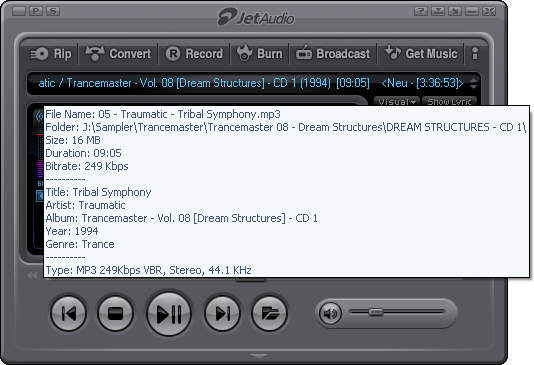Click the P button in the title bar
534x365 pixels.
tap(36, 12)
